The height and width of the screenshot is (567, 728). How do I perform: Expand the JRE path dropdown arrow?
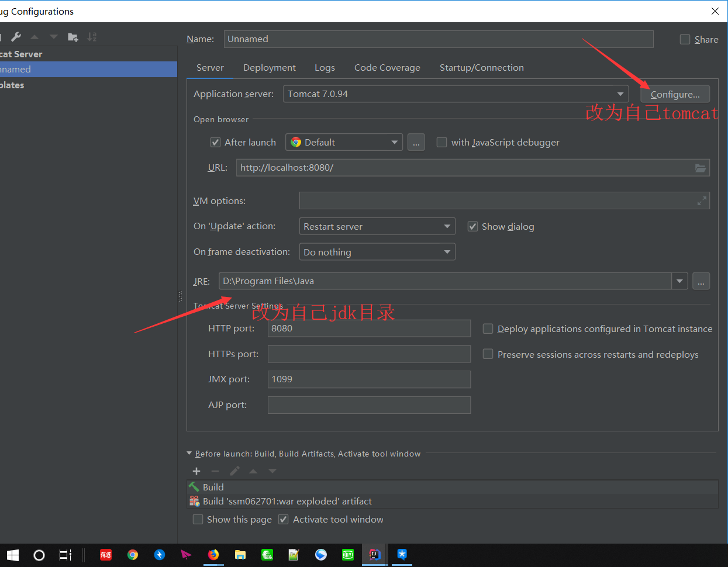coord(679,281)
